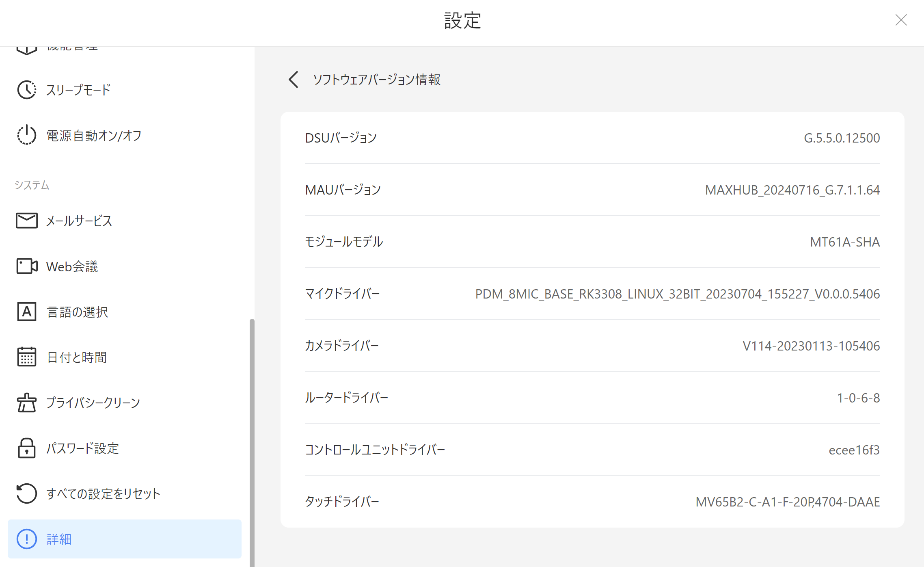Click the sleep mode clock icon
Screen dimensions: 924x567
tap(27, 90)
